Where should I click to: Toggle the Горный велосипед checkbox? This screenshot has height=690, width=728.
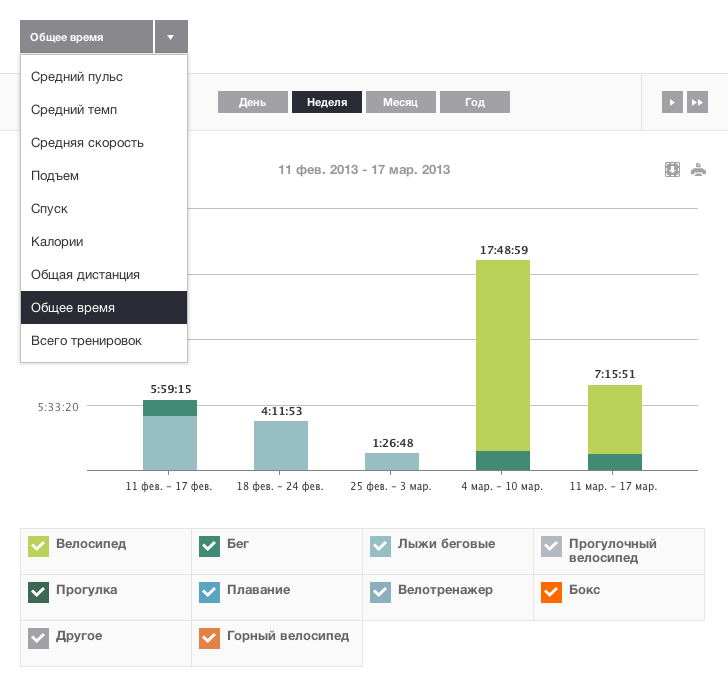coord(209,637)
